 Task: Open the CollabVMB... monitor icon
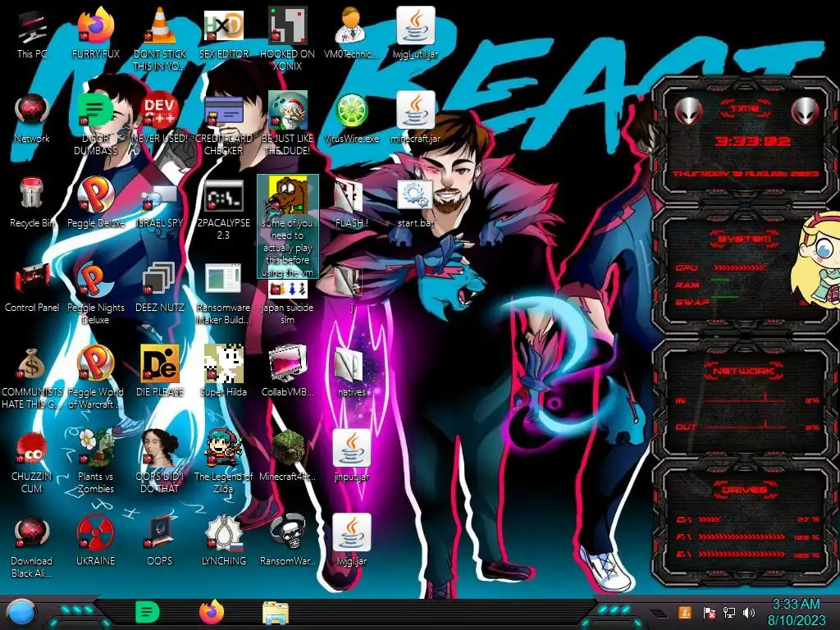tap(288, 363)
